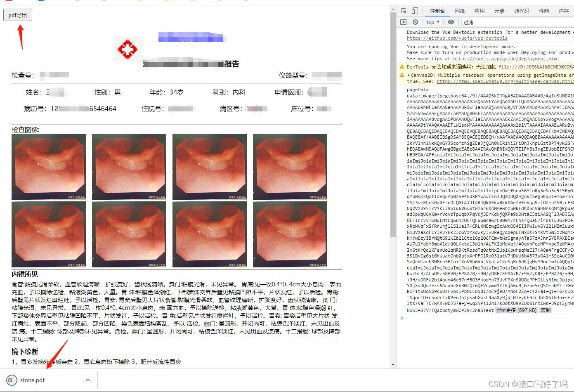Click the red hospital cross logo
The height and width of the screenshot is (392, 574).
coord(128,49)
